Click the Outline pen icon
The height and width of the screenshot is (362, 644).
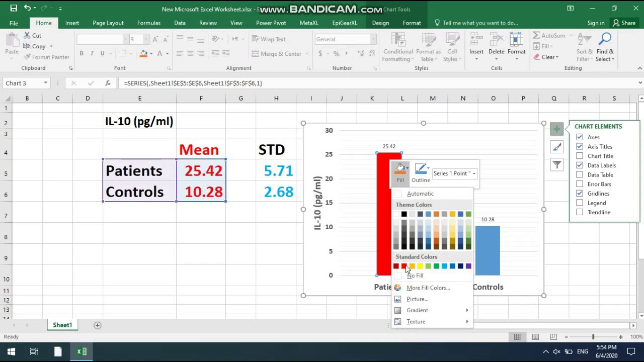pos(421,168)
